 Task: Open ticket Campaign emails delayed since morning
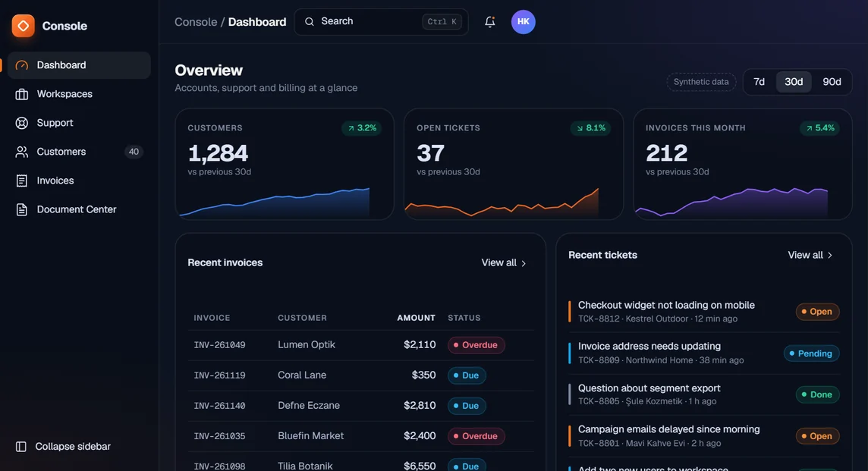click(x=668, y=429)
